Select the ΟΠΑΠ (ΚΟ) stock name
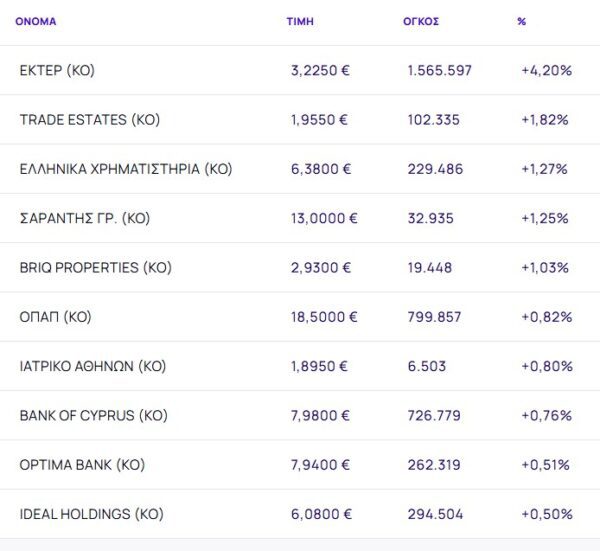Image resolution: width=600 pixels, height=551 pixels. pos(55,317)
